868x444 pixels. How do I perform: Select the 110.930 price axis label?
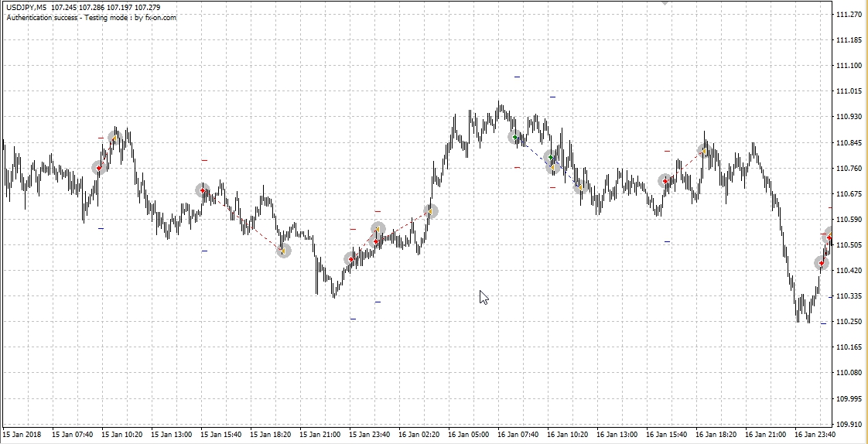849,117
